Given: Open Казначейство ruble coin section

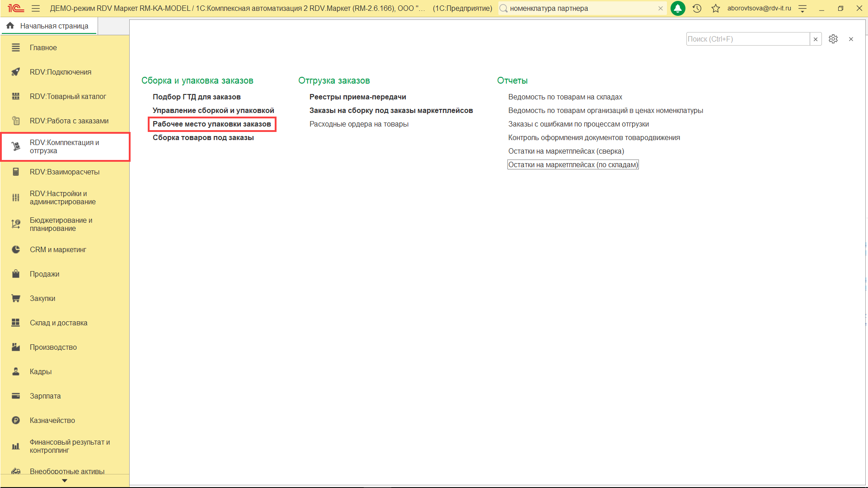Looking at the screenshot, I should click(x=52, y=420).
